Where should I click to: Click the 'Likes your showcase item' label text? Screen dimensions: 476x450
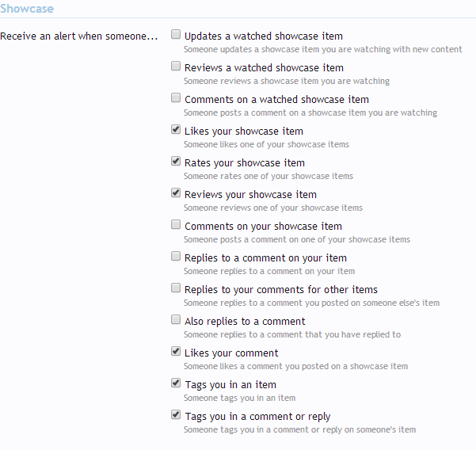tap(243, 132)
